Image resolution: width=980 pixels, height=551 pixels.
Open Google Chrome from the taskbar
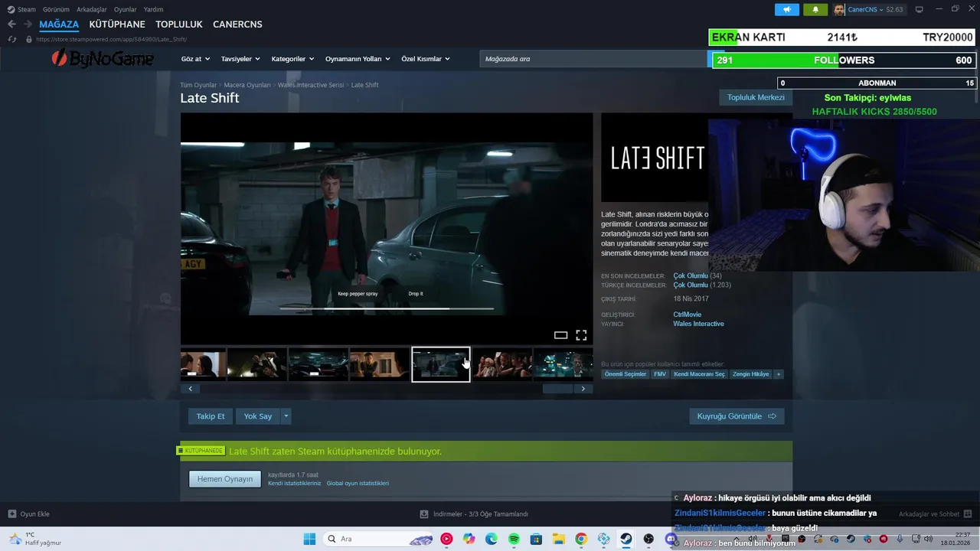click(x=581, y=539)
